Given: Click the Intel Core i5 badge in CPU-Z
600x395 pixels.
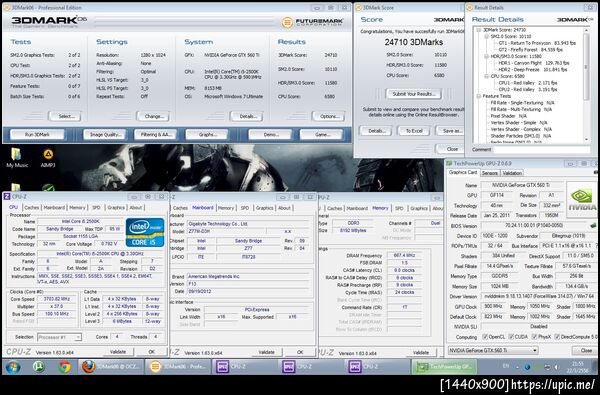Looking at the screenshot, I should [x=145, y=232].
